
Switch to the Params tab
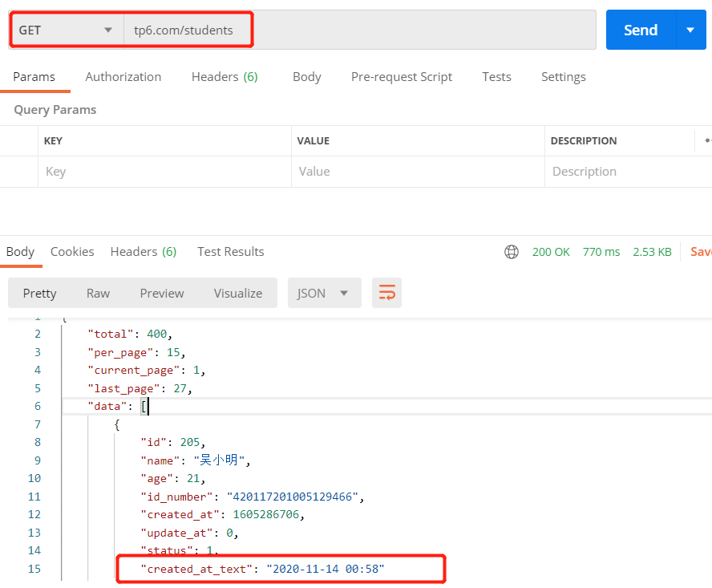[34, 77]
